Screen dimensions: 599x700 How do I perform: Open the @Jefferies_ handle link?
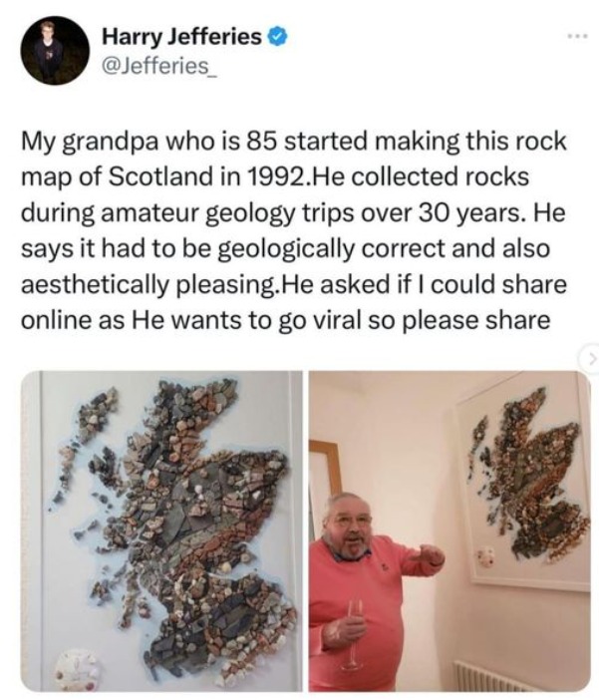[159, 67]
